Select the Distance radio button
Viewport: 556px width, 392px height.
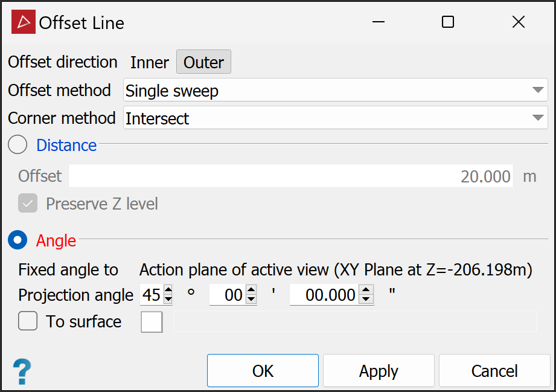pos(18,145)
